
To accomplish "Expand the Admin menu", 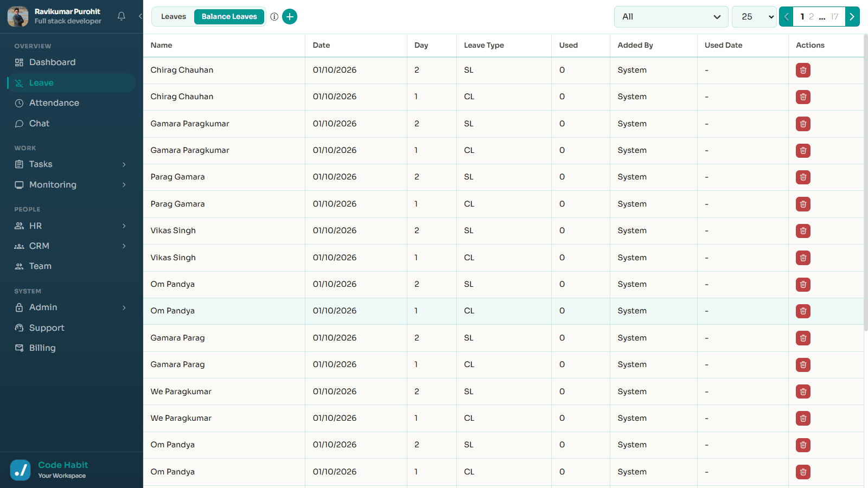I will point(72,307).
